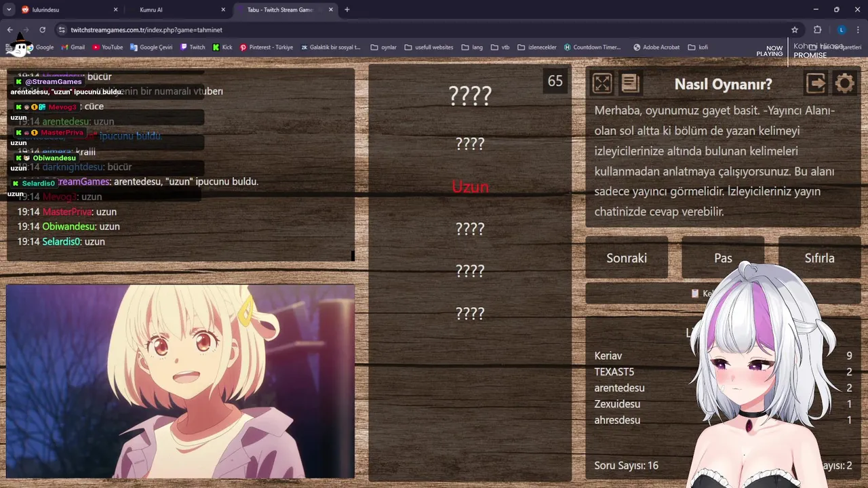
Task: Open the YouTube bookmark
Action: (108, 47)
